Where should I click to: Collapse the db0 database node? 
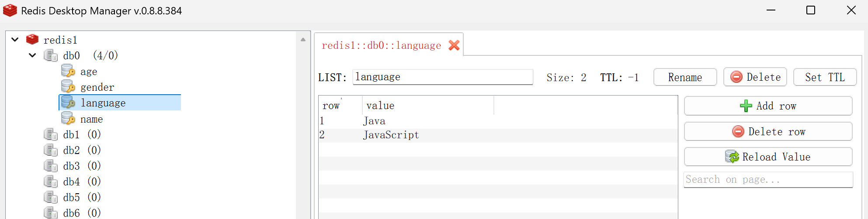click(32, 55)
